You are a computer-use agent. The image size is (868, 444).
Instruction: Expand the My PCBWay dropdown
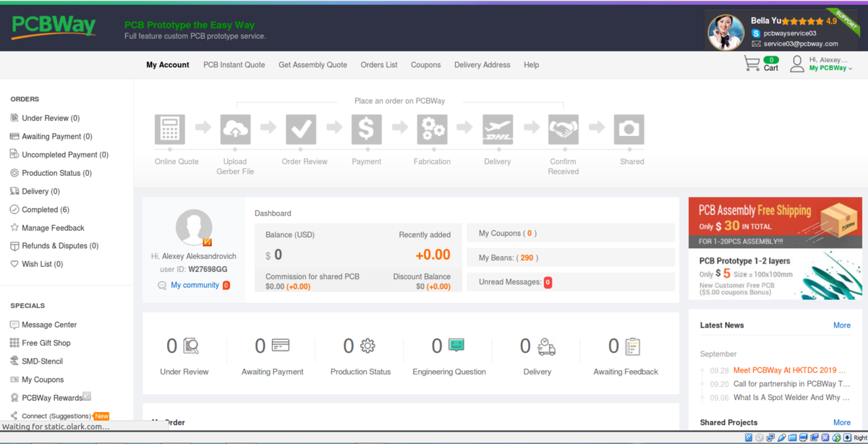[x=830, y=68]
